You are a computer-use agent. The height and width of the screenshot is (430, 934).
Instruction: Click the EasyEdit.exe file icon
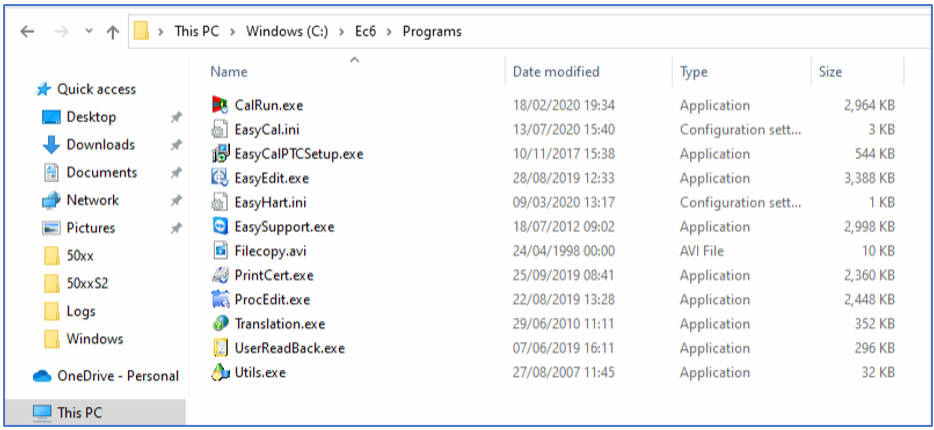tap(221, 178)
